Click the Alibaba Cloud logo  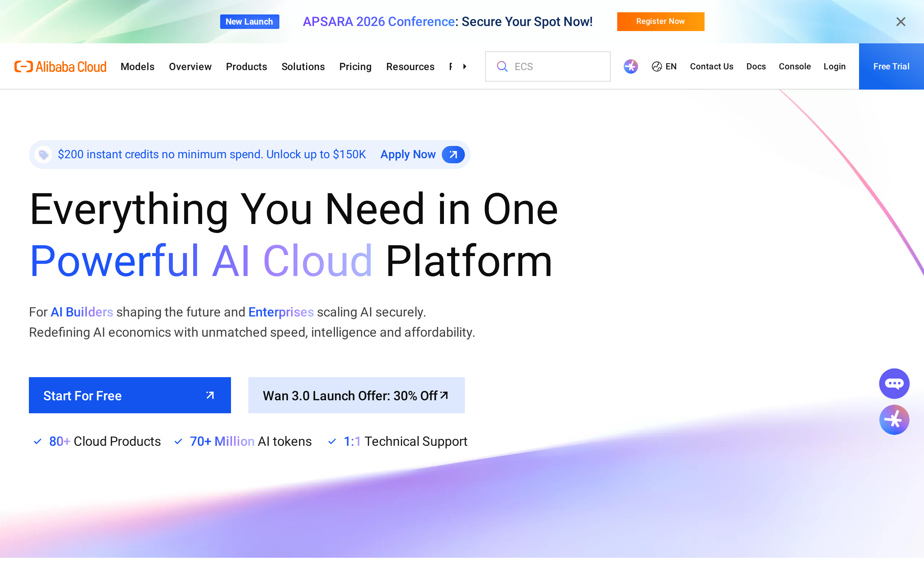pyautogui.click(x=60, y=66)
